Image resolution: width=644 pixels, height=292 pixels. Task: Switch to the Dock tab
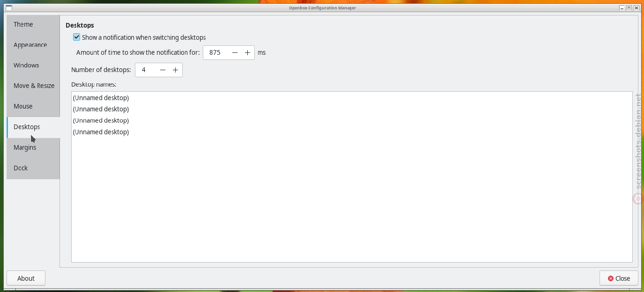coord(33,168)
